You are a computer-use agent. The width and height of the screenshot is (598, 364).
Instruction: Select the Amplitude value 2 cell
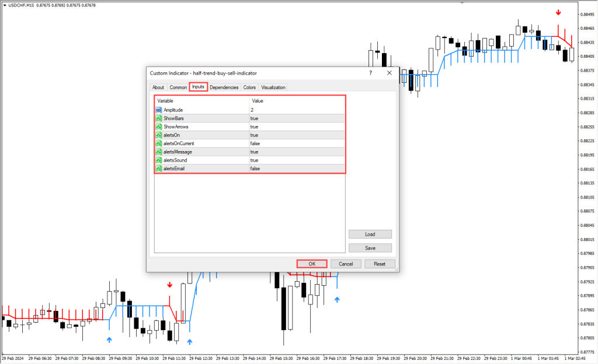coord(297,110)
